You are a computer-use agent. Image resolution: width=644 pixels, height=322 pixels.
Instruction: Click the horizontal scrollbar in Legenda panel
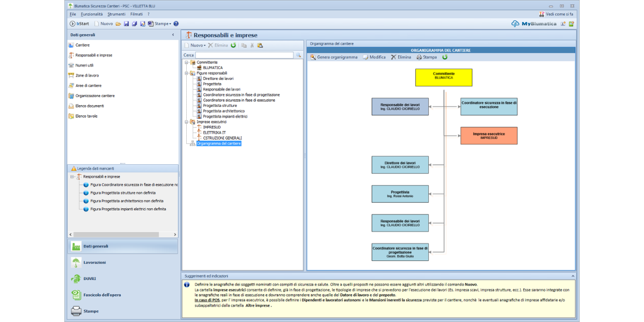coord(115,235)
